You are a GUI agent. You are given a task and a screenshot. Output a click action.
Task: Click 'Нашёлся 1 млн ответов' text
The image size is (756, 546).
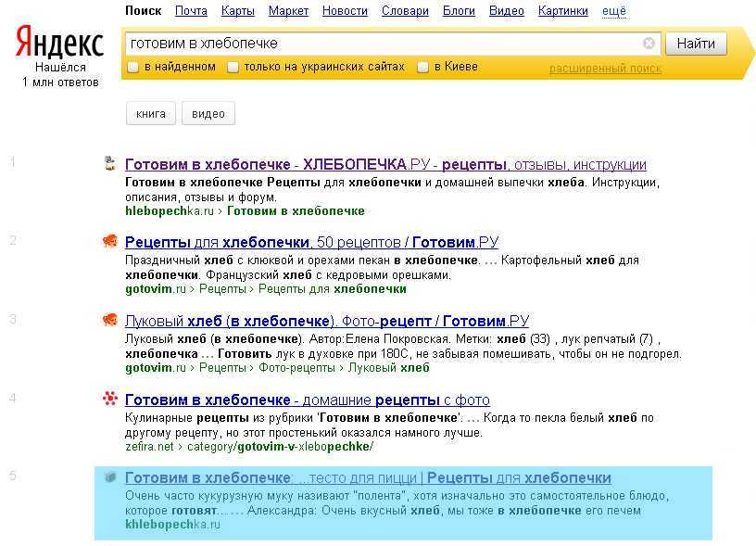coord(61,75)
